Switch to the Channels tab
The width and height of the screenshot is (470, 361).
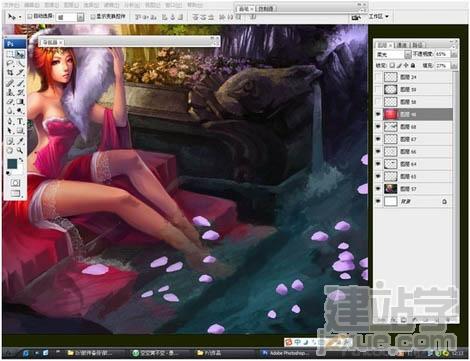(x=402, y=45)
